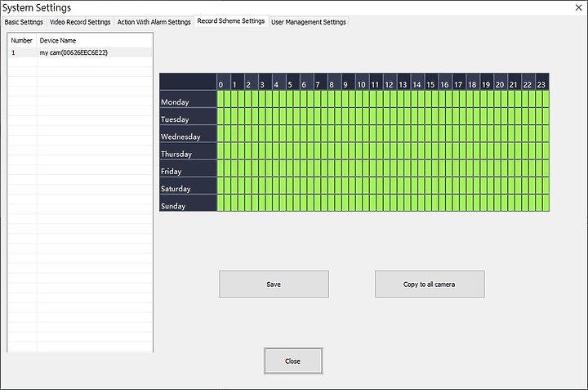Click the Device Name column header

pyautogui.click(x=57, y=40)
